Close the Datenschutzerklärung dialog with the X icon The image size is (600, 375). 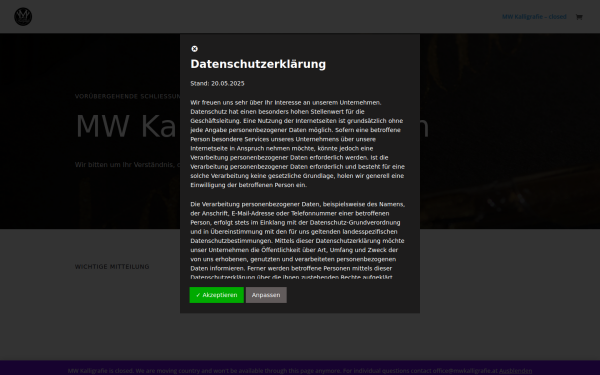pos(194,49)
